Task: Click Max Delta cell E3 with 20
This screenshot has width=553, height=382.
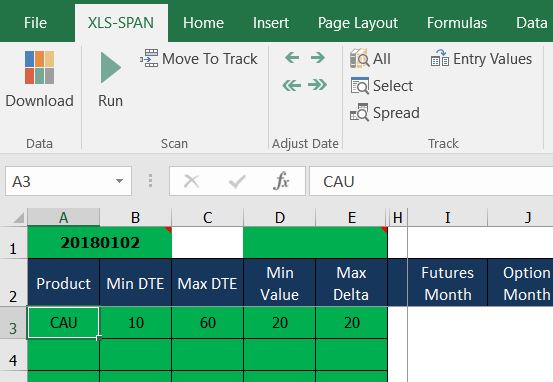Action: tap(352, 323)
